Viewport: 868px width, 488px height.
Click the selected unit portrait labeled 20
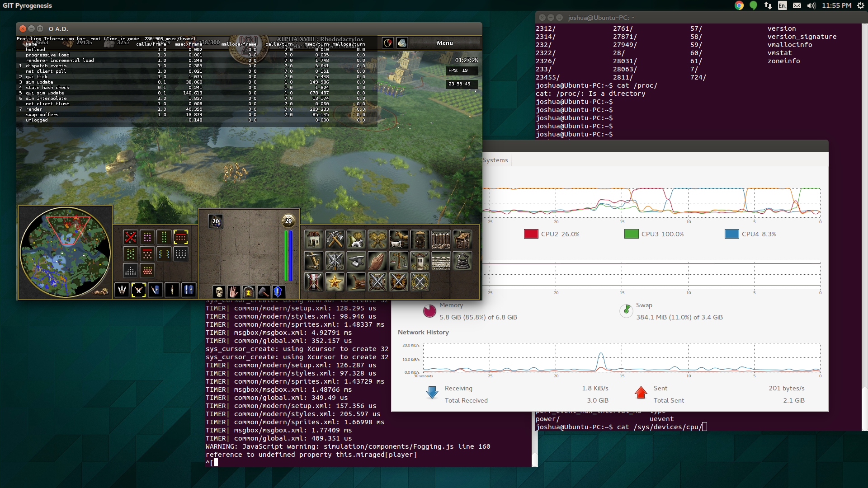point(216,221)
